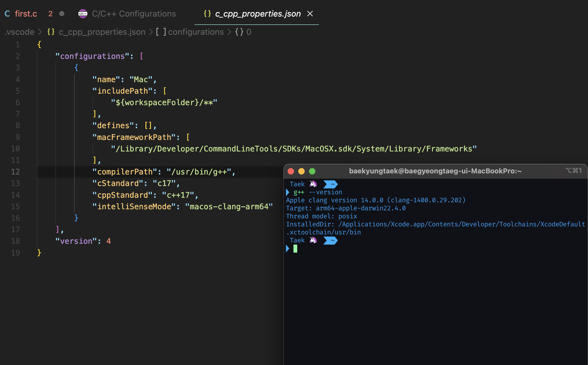Click the "cStandard" key
The height and width of the screenshot is (365, 588).
[118, 183]
